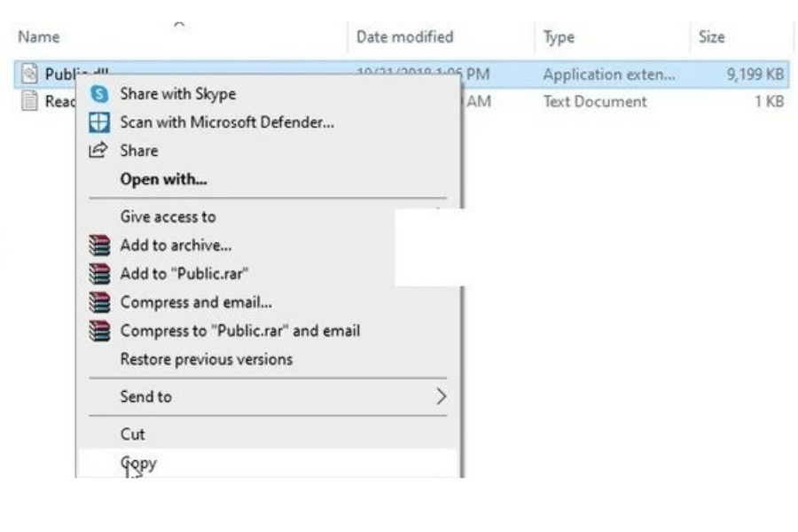This screenshot has height=532, width=798.
Task: Choose Open with... from context menu
Action: (x=163, y=179)
